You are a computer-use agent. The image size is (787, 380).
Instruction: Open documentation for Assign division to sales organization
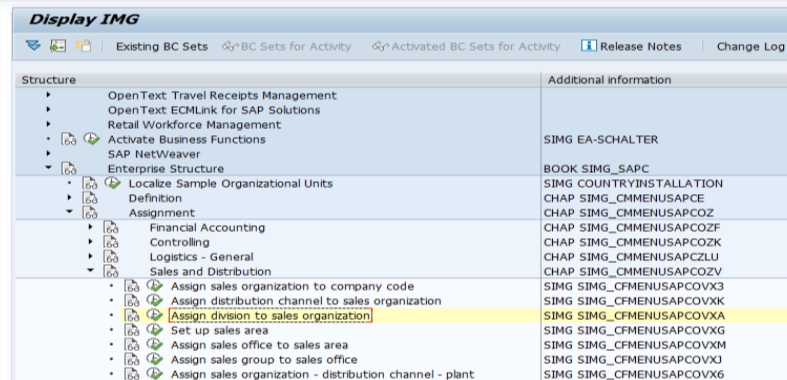click(x=132, y=316)
